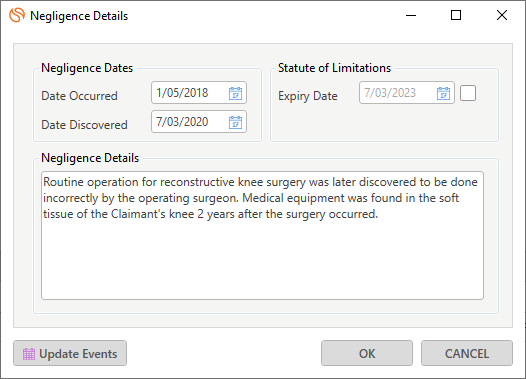Enable the Expiry Date override checkbox
Viewport: 526px width, 379px height.
coord(468,93)
